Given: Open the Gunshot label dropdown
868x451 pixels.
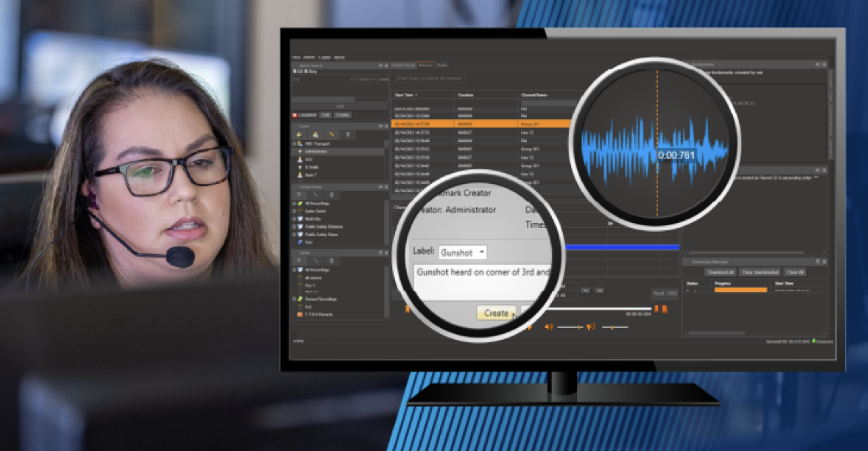Looking at the screenshot, I should [482, 252].
